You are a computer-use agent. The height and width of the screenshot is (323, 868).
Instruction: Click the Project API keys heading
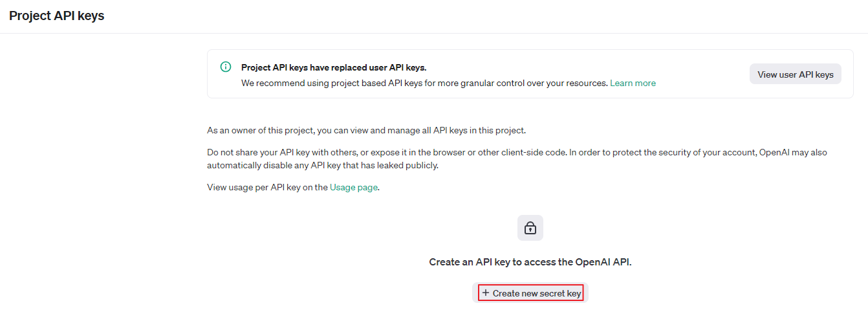pyautogui.click(x=57, y=16)
